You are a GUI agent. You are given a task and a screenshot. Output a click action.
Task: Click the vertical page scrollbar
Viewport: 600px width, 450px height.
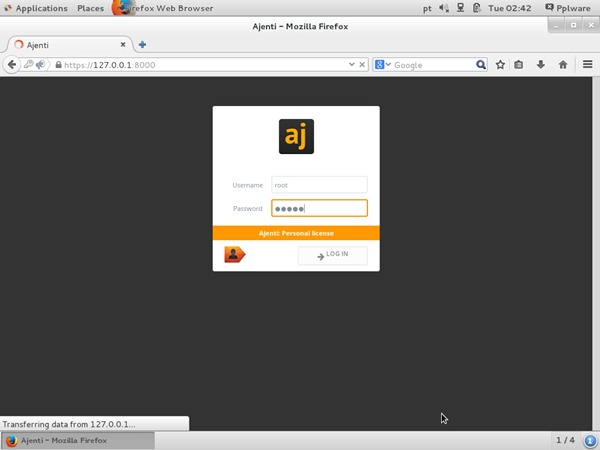[596, 253]
